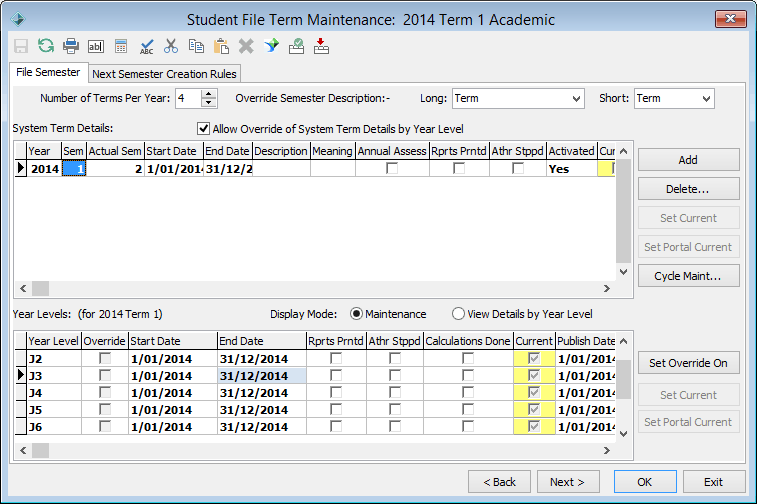This screenshot has height=504, width=757.
Task: Check Rprts Prntd box for 2014 row
Action: click(459, 168)
